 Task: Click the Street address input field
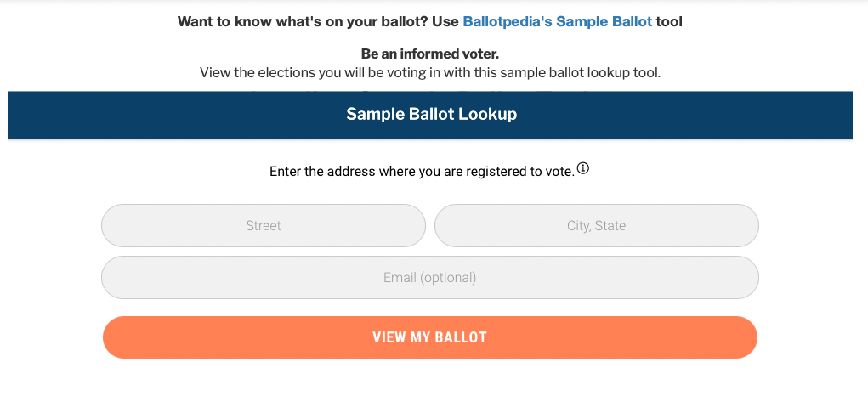tap(263, 226)
